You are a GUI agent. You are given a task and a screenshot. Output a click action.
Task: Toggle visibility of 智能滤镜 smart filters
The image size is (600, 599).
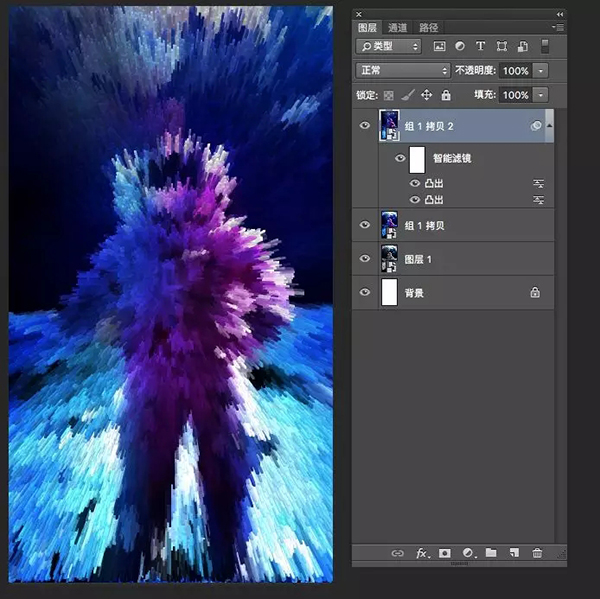400,158
